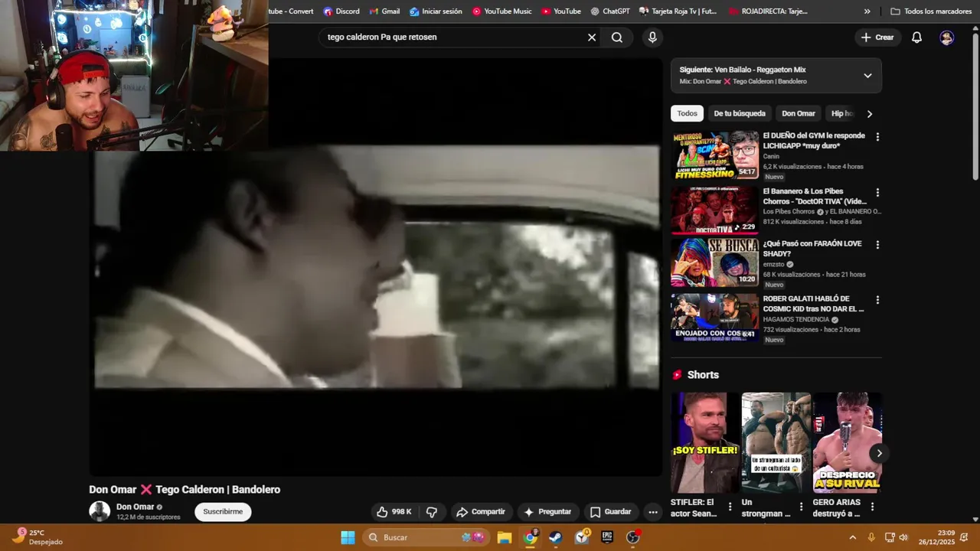The height and width of the screenshot is (551, 980).
Task: Select the De tu búsqueda chip
Action: 740,113
